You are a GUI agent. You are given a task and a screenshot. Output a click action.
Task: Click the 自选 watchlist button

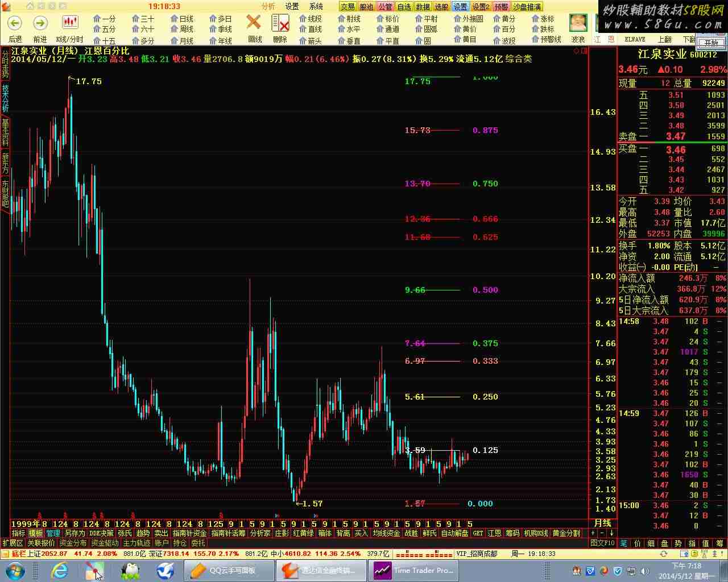coord(404,7)
